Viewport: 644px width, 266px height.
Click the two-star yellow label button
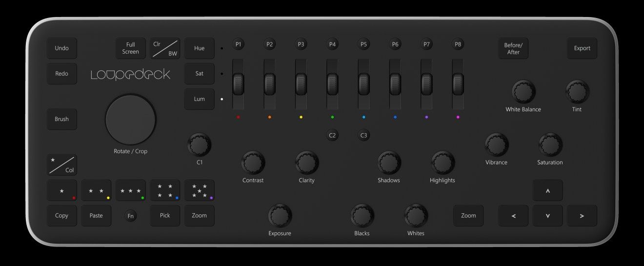pos(96,190)
